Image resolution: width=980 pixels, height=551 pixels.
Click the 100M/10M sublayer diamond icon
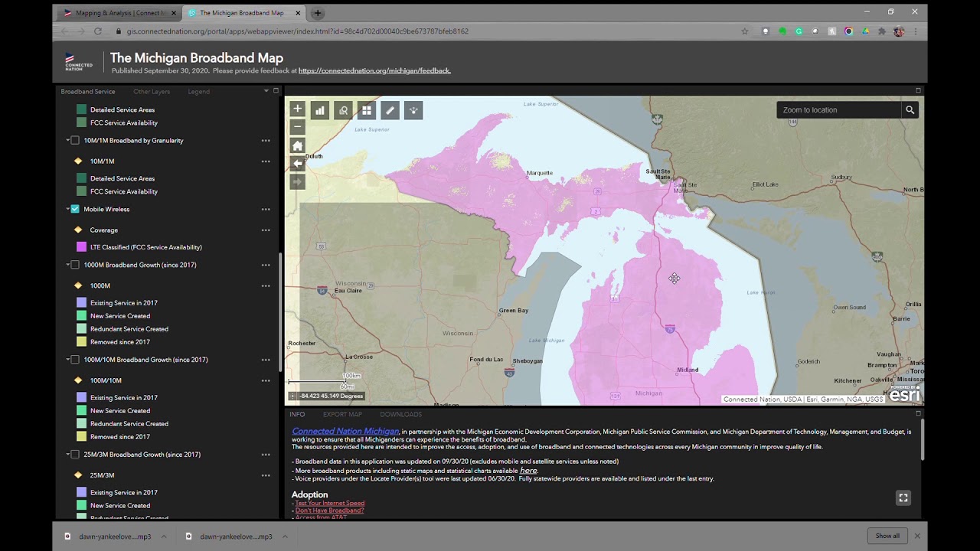coord(78,380)
